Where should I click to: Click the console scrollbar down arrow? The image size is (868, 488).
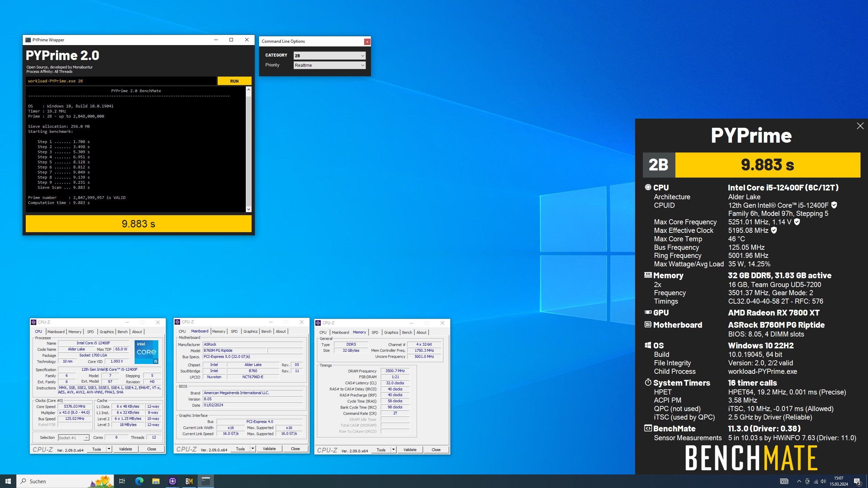click(x=249, y=209)
